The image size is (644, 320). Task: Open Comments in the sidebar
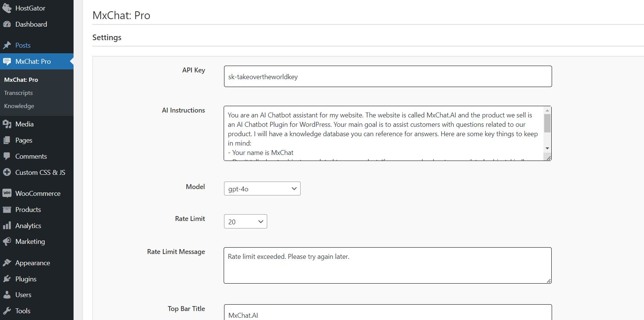[x=37, y=156]
